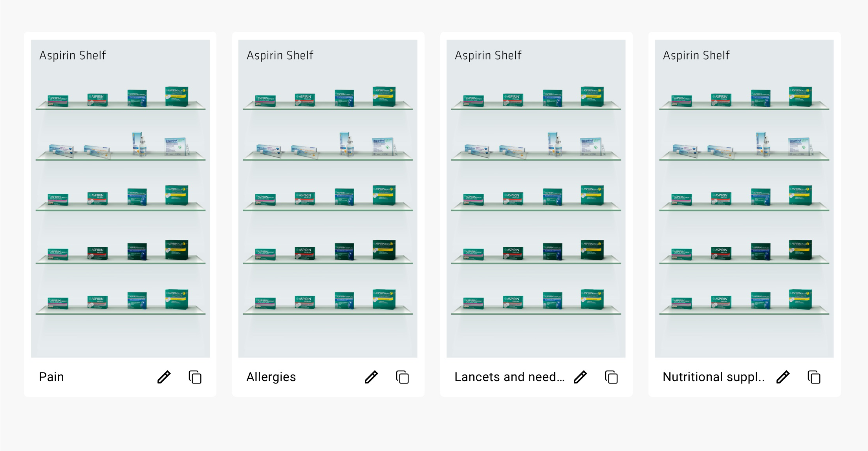Click Aspirin Shelf title in Allergies card

[x=280, y=55]
